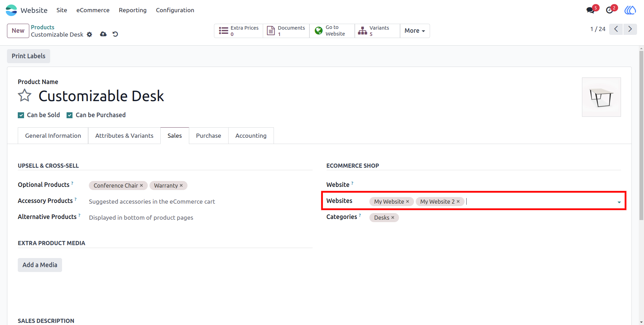
Task: Open the eCommerce menu
Action: click(93, 10)
